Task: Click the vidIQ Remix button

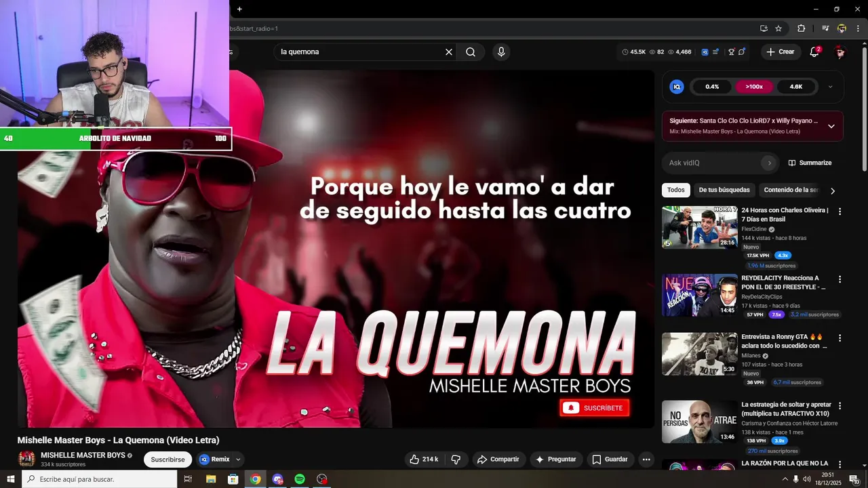Action: click(x=215, y=460)
